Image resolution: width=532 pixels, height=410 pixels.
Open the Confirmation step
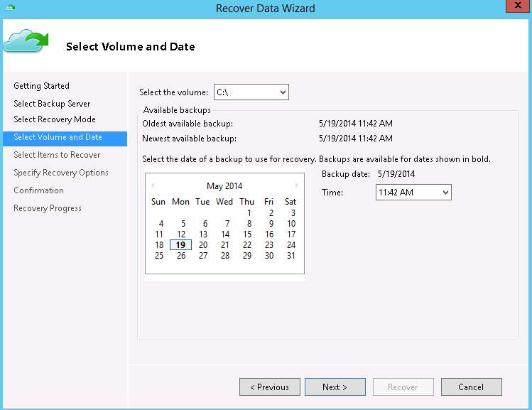(x=38, y=190)
